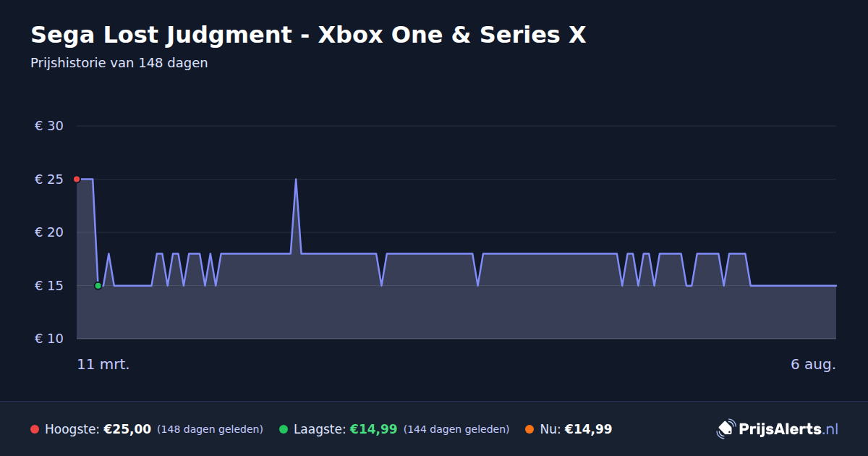
Task: Click the 6 aug. end date label
Action: pyautogui.click(x=813, y=364)
